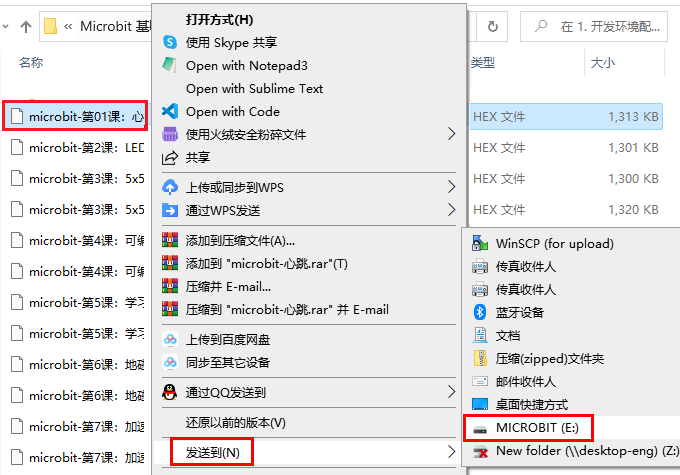
Task: Click the QQ penguin icon
Action: pyautogui.click(x=170, y=392)
